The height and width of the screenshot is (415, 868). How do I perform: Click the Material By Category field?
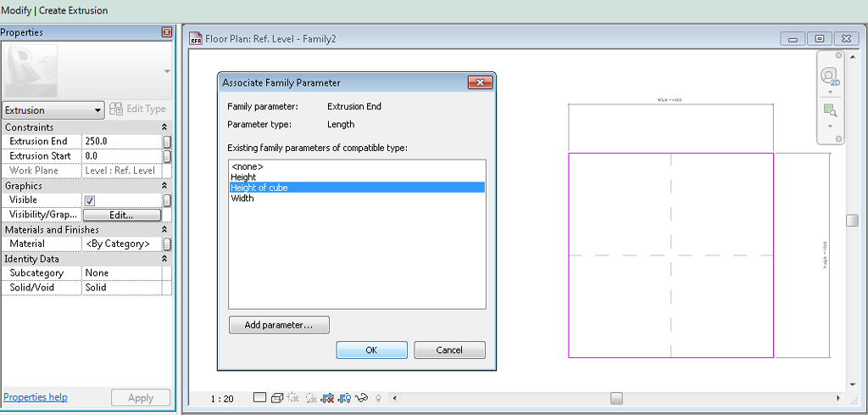pos(122,244)
